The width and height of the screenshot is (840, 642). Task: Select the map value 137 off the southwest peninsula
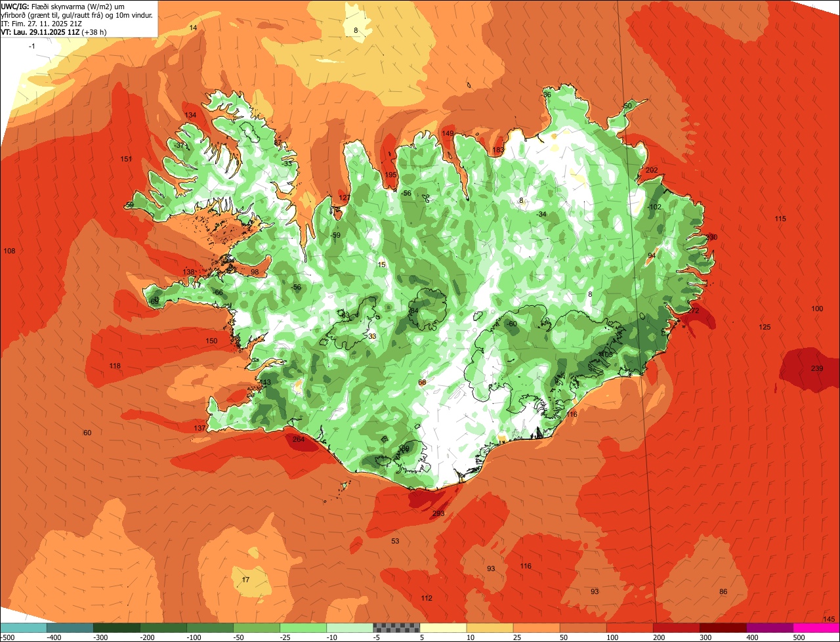[200, 428]
